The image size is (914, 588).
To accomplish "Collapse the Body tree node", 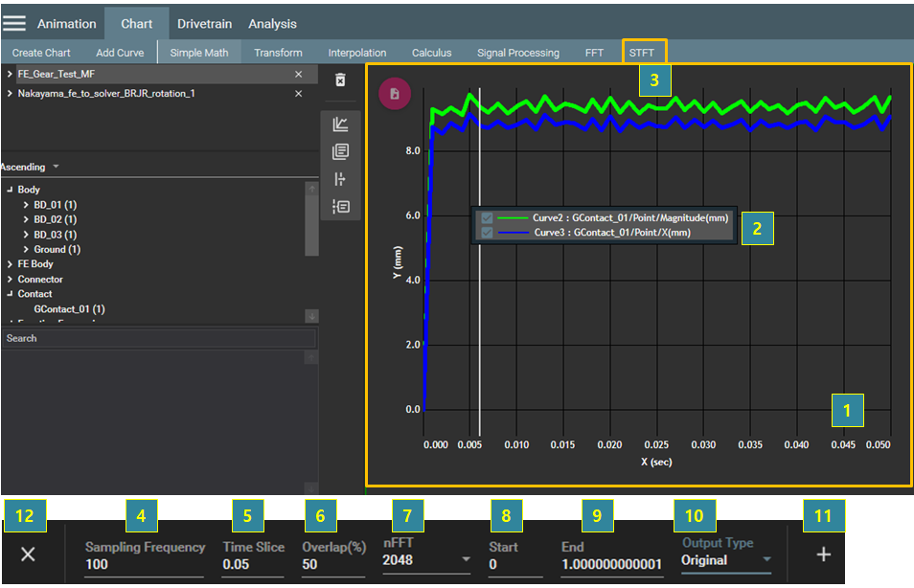I will [10, 190].
